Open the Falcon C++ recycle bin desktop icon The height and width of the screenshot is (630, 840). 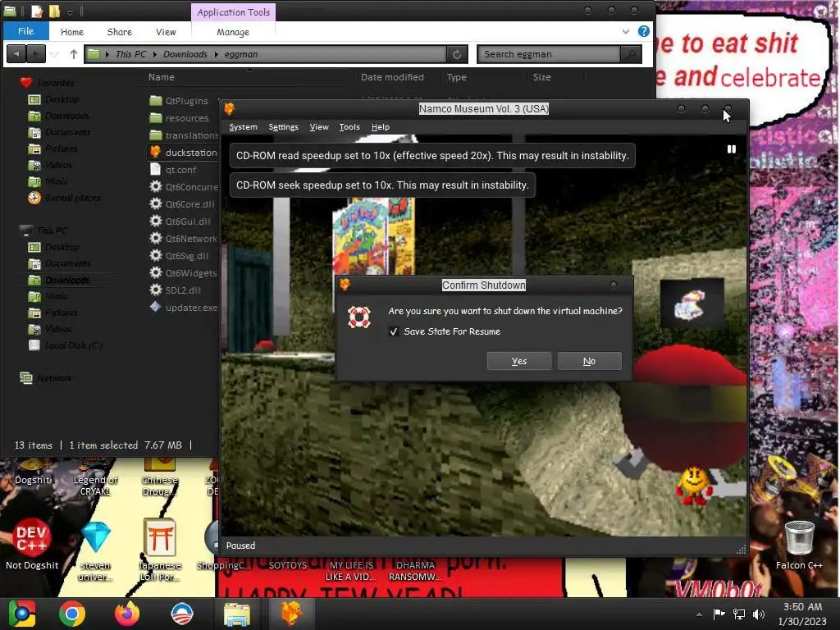pos(799,546)
